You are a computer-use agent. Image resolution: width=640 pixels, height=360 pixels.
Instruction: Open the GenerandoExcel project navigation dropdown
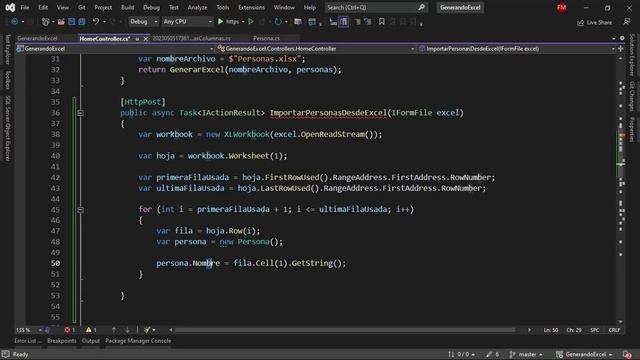pos(115,49)
